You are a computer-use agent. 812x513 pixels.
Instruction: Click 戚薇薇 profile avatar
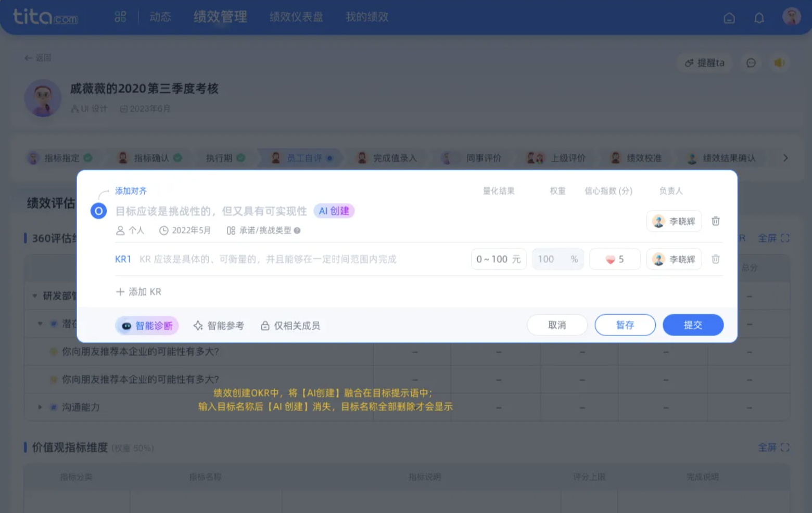pyautogui.click(x=43, y=98)
